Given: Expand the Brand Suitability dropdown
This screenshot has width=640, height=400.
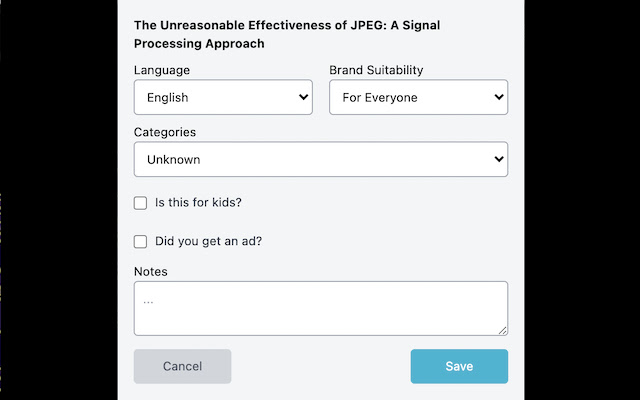Looking at the screenshot, I should point(418,98).
